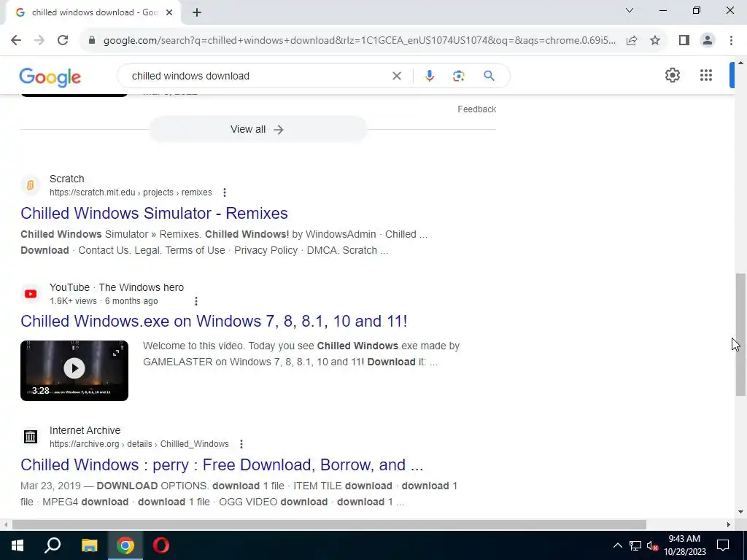Screen dimensions: 747x560
Task: Submit search with magnifier icon
Action: click(489, 76)
